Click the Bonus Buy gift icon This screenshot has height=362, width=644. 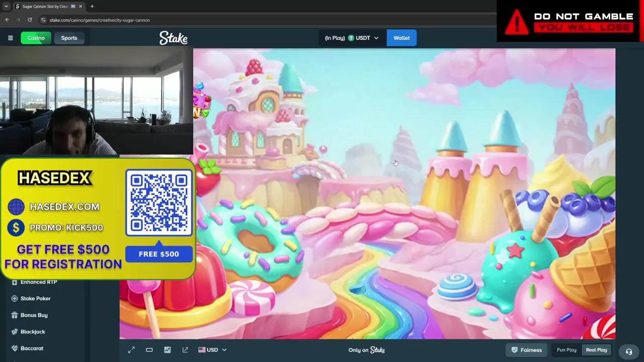15,315
